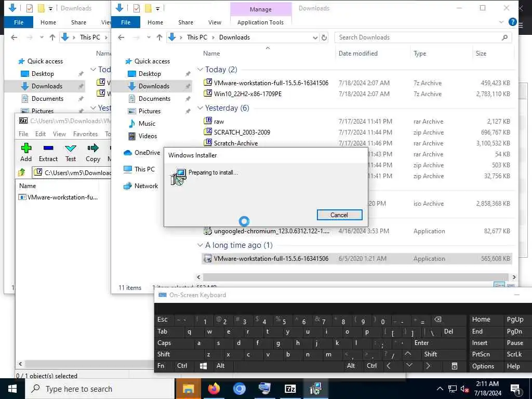Open Chromium browser on the taskbar
The height and width of the screenshot is (399, 532).
[x=239, y=389]
